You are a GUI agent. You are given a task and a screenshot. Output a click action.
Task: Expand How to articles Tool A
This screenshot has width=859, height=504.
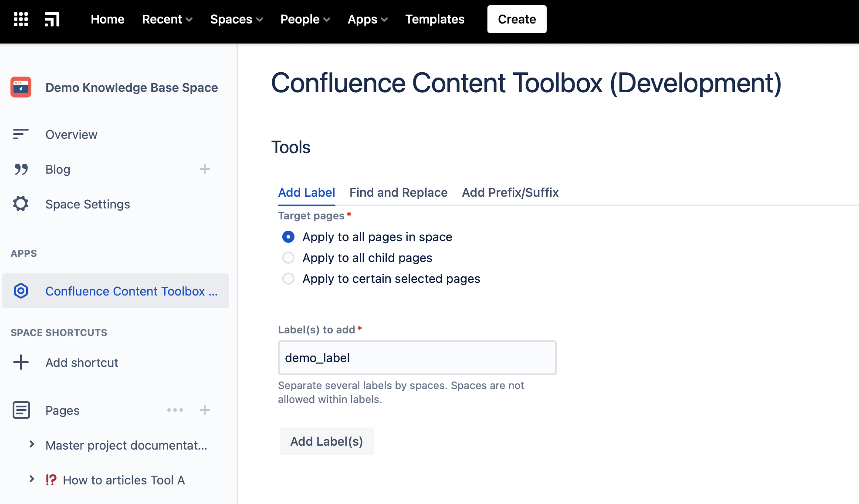32,479
